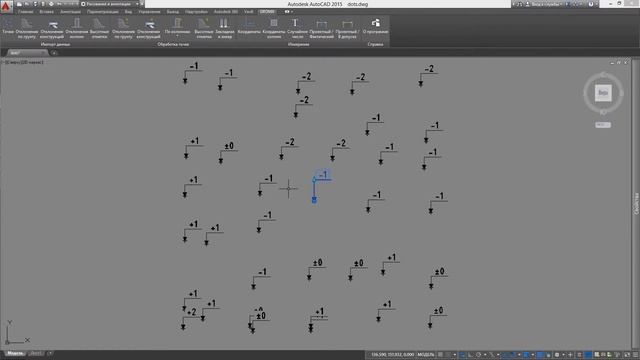Expand the По колоннам split button arrow
The image size is (640, 360).
(x=178, y=36)
